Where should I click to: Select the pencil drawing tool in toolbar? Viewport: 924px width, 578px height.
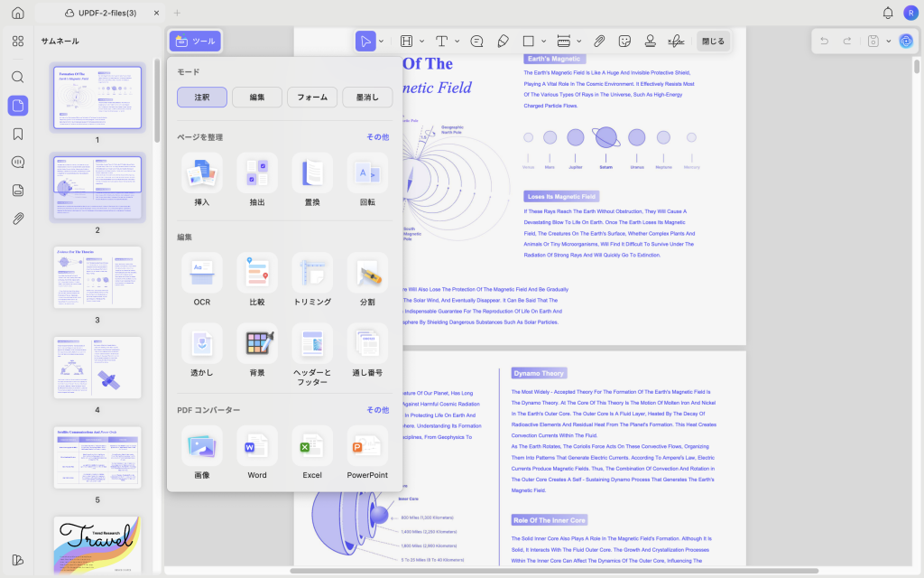(x=503, y=41)
